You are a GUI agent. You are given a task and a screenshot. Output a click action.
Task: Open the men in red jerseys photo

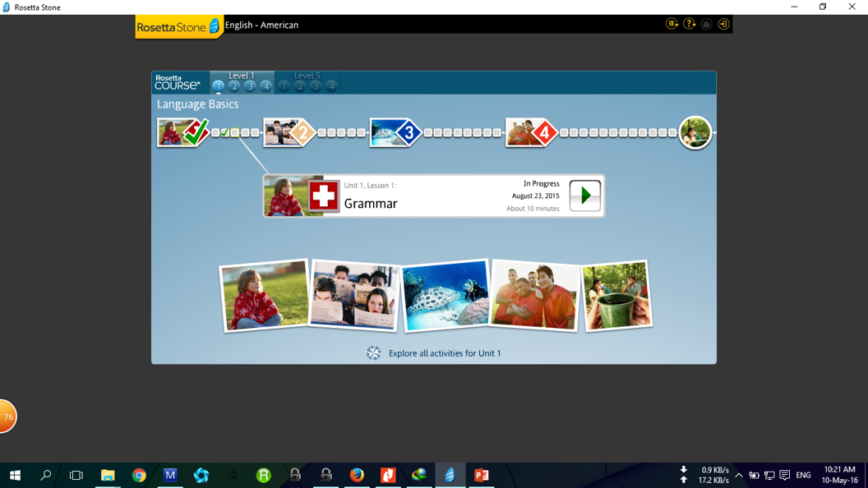pyautogui.click(x=535, y=296)
